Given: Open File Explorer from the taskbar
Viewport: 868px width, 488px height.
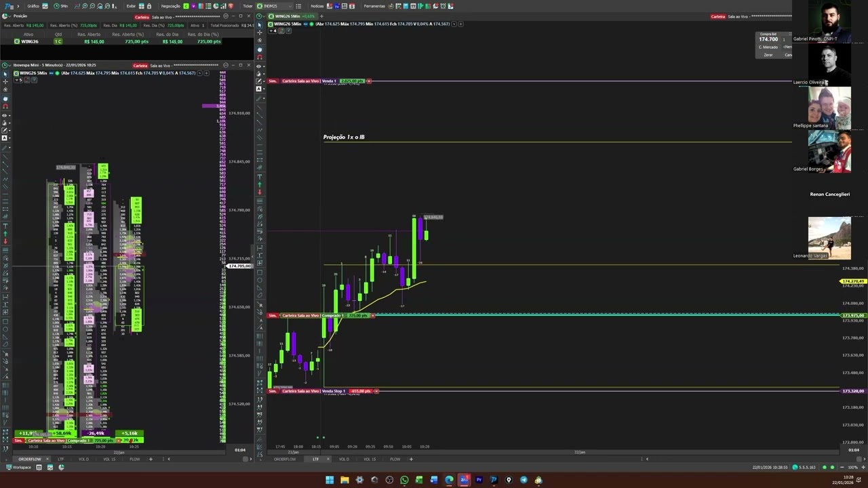Looking at the screenshot, I should tap(344, 480).
